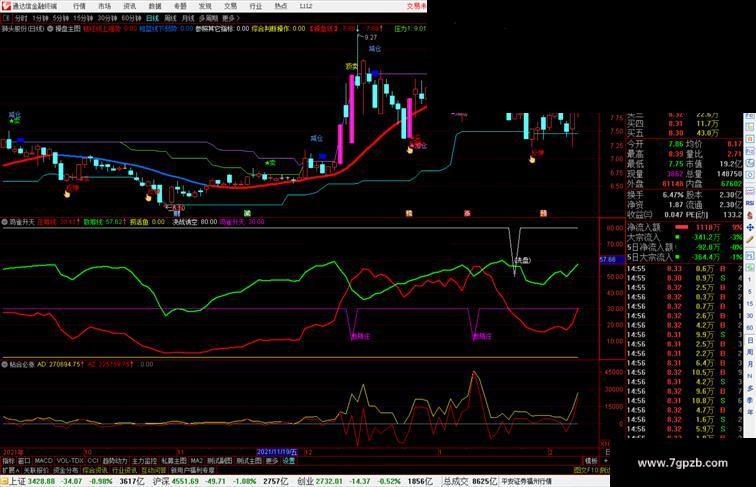Open the 资金分布 tab

point(66,470)
